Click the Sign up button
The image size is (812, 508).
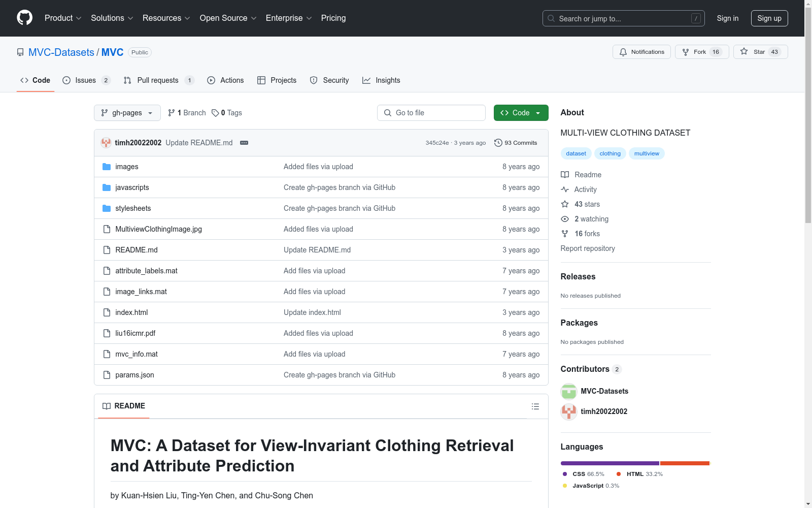[x=769, y=18]
